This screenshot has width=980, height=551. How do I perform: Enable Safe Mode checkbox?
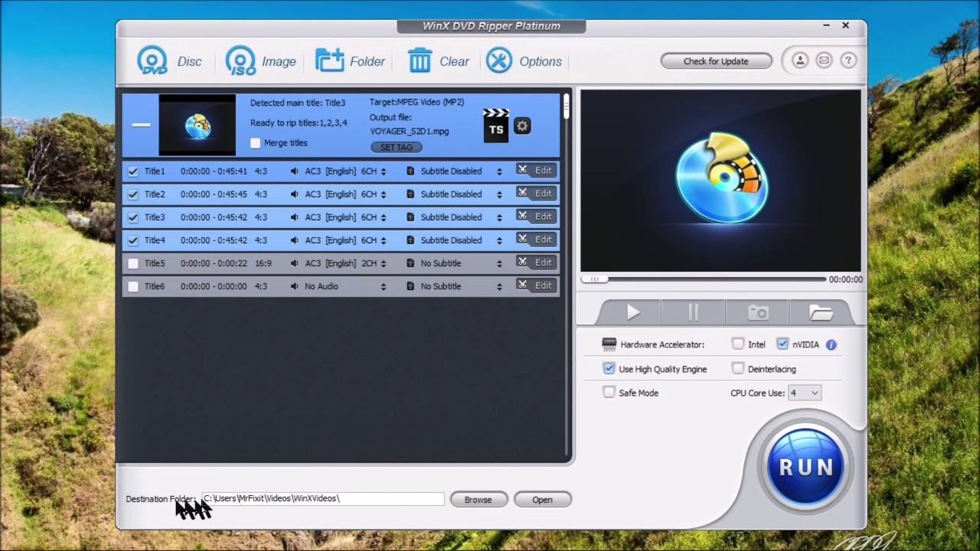609,393
